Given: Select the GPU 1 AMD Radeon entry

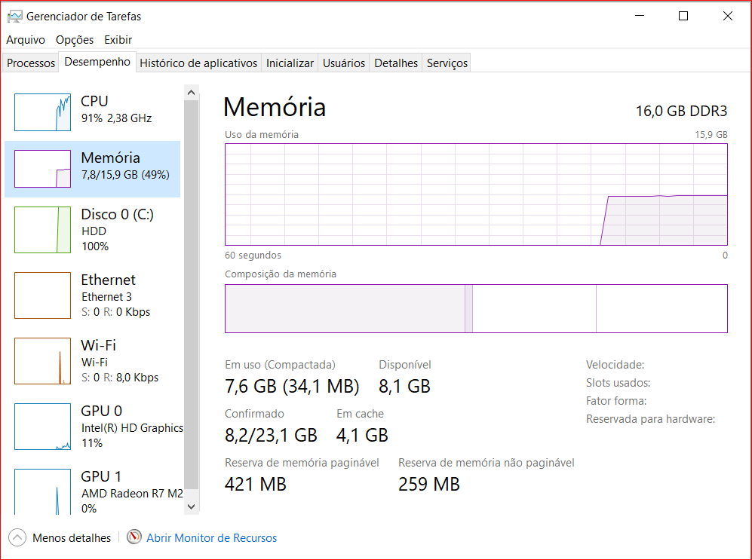Looking at the screenshot, I should (132, 492).
